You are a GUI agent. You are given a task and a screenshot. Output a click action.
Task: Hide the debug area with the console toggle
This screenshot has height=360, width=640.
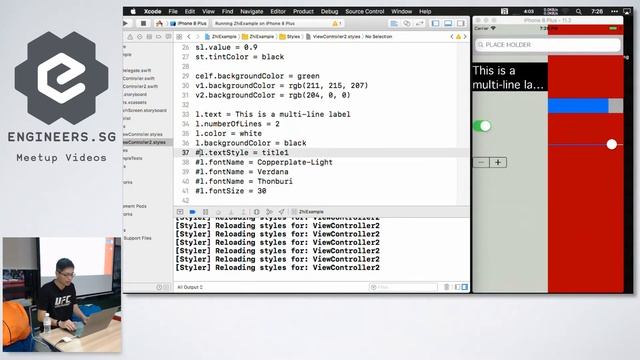[180, 212]
